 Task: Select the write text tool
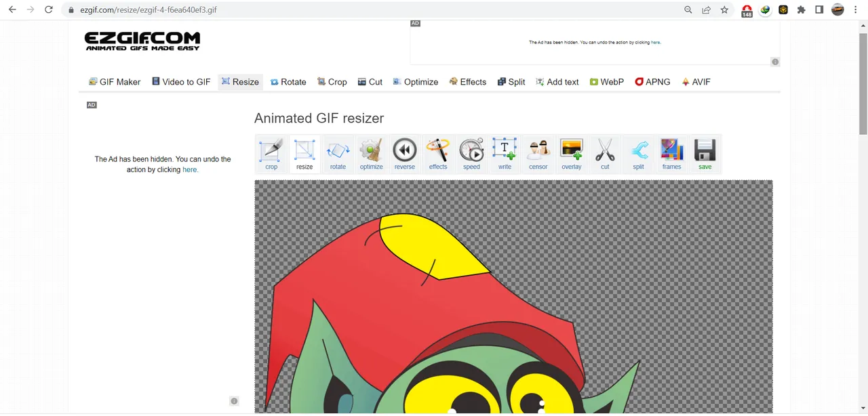click(505, 153)
